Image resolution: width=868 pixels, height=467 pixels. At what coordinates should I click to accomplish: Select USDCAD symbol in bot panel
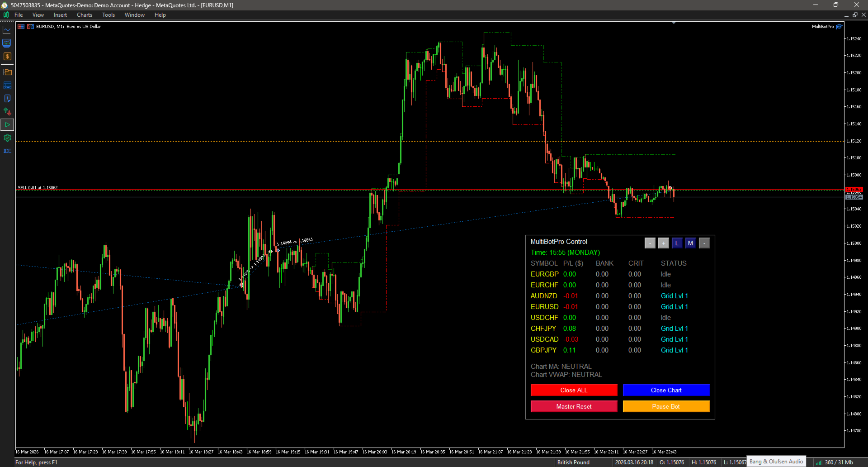[544, 339]
